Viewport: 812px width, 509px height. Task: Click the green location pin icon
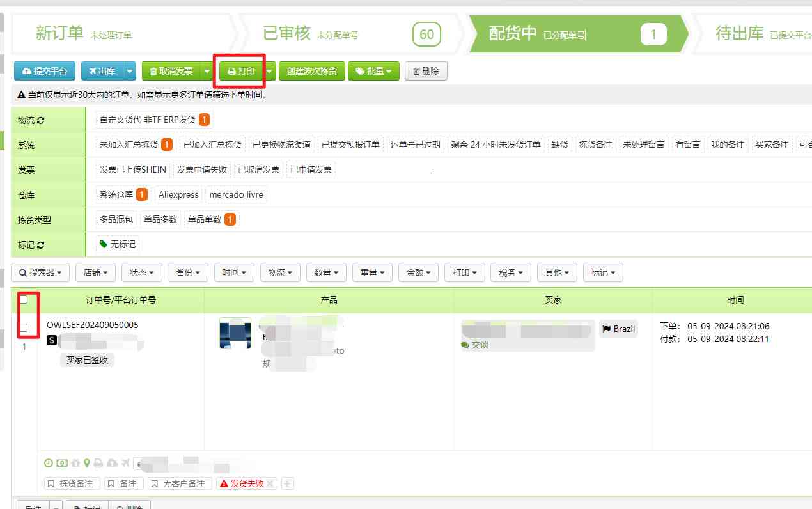pyautogui.click(x=86, y=462)
